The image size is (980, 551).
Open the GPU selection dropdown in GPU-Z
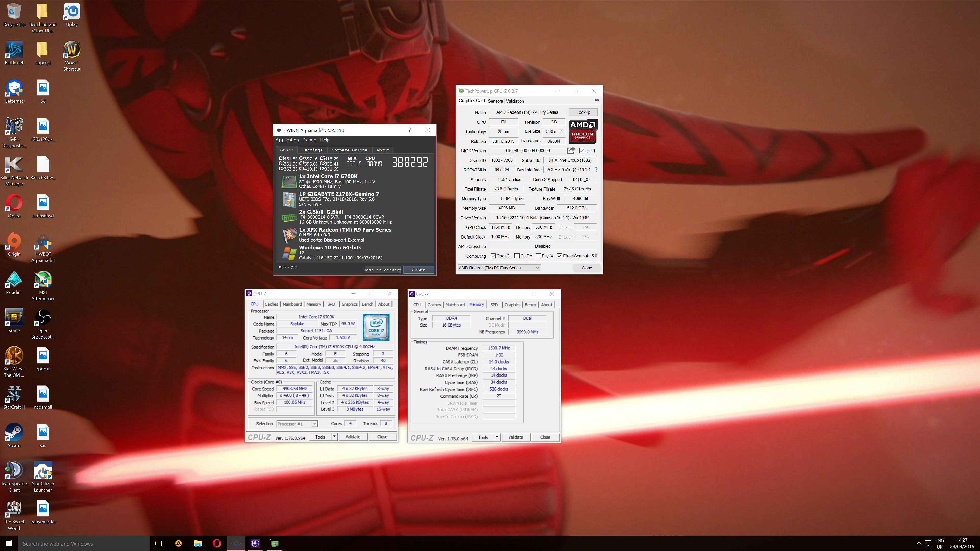499,268
